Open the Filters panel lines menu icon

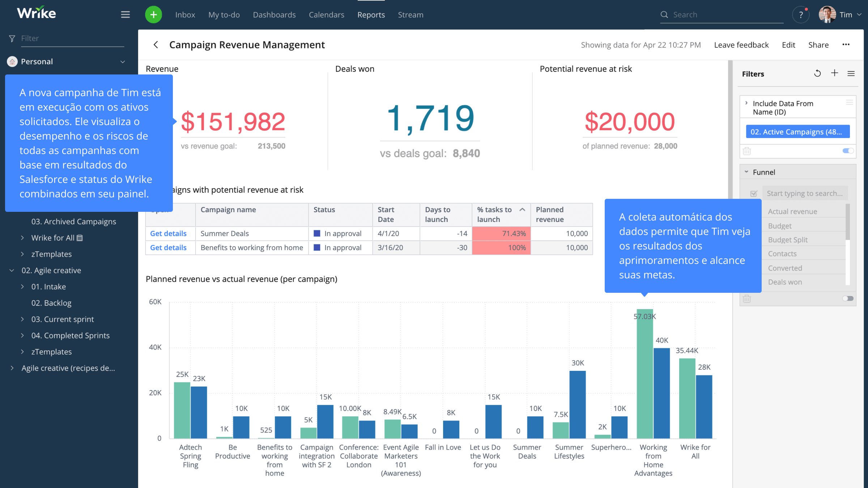point(851,74)
